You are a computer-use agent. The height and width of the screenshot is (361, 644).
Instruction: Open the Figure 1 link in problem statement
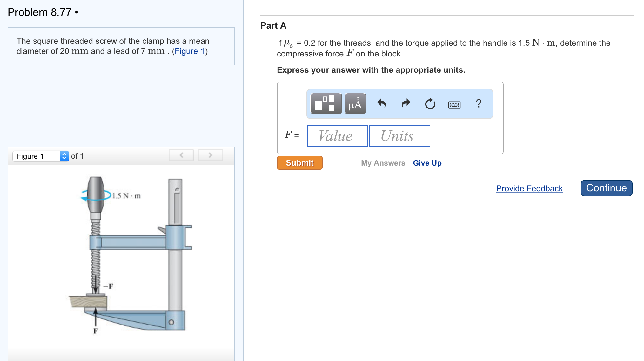190,51
